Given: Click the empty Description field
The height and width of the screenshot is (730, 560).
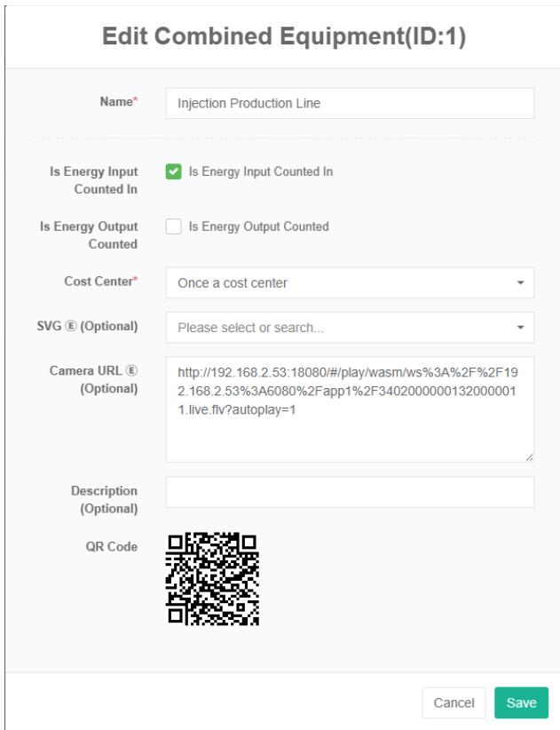Looking at the screenshot, I should coord(350,492).
